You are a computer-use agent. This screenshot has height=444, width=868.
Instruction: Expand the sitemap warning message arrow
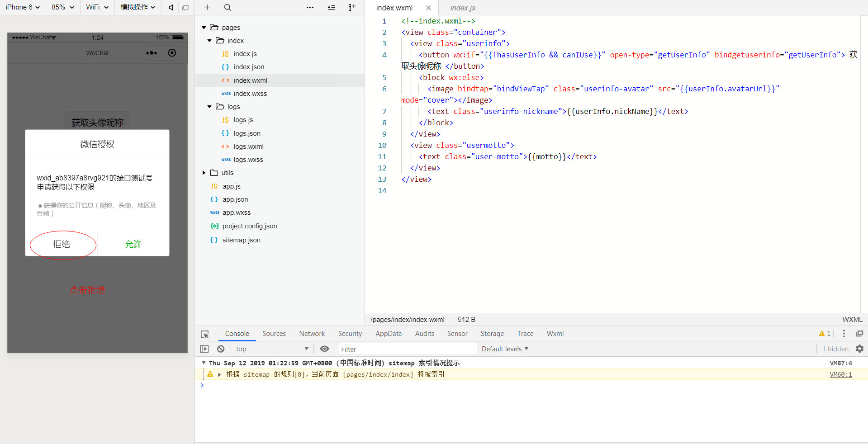coord(219,374)
